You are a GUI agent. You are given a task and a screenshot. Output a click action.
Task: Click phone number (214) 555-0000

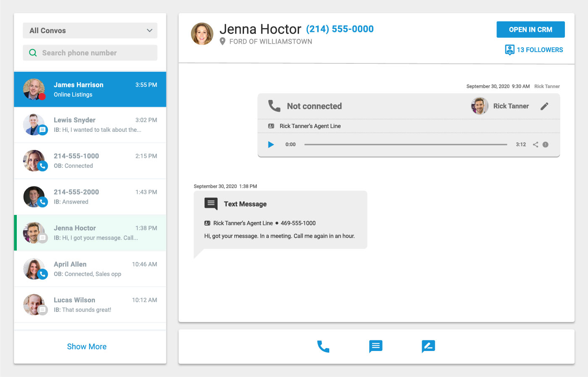point(340,29)
